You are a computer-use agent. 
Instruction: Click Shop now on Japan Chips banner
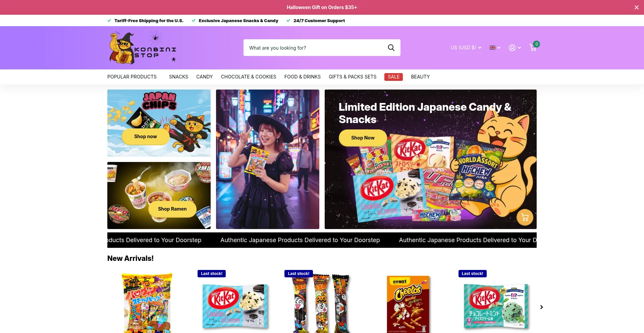tap(145, 136)
